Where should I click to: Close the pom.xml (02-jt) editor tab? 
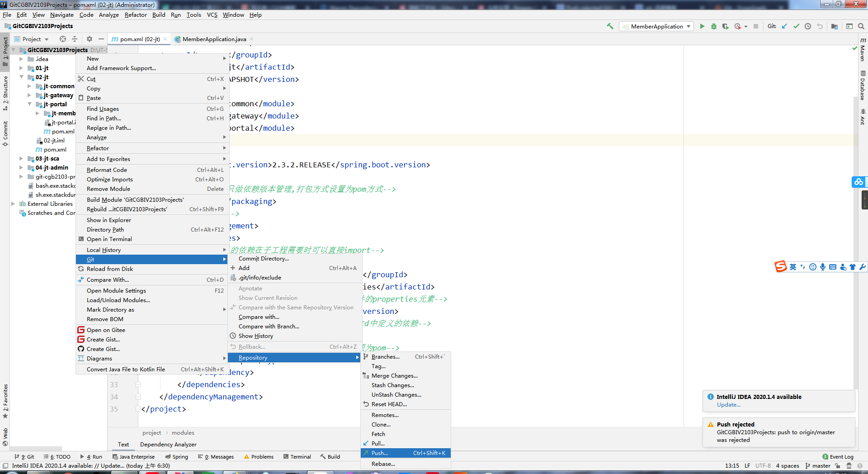click(165, 39)
